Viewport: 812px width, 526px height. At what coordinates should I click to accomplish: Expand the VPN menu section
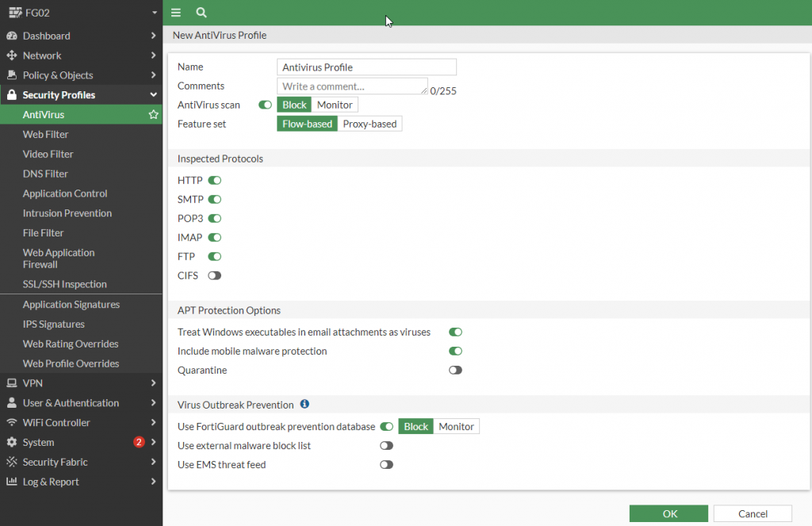pos(81,383)
